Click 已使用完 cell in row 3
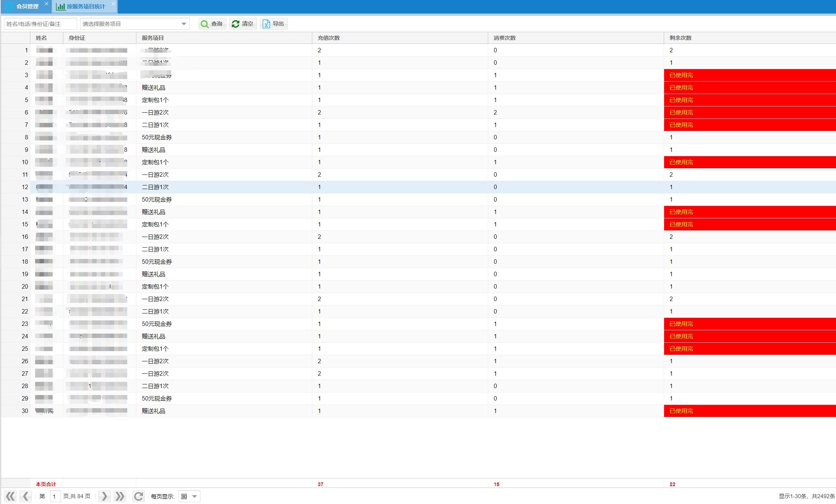836x504 pixels. click(x=750, y=75)
